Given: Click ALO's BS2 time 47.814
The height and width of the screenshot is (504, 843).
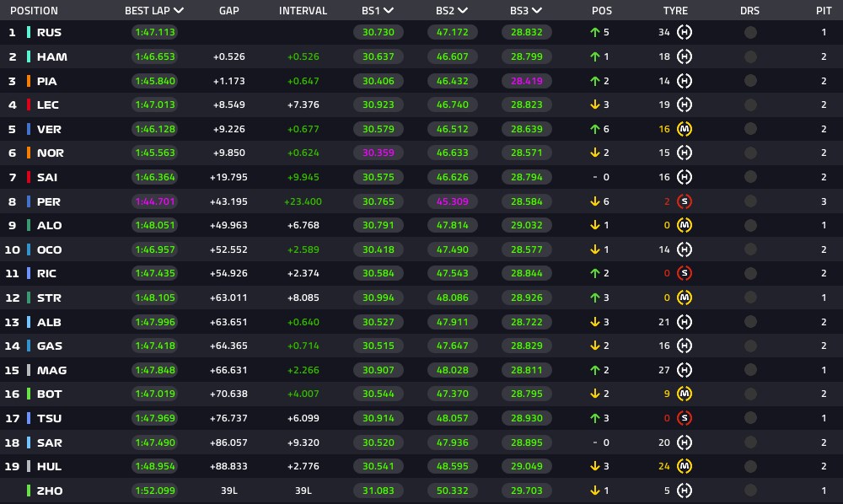Looking at the screenshot, I should point(452,226).
